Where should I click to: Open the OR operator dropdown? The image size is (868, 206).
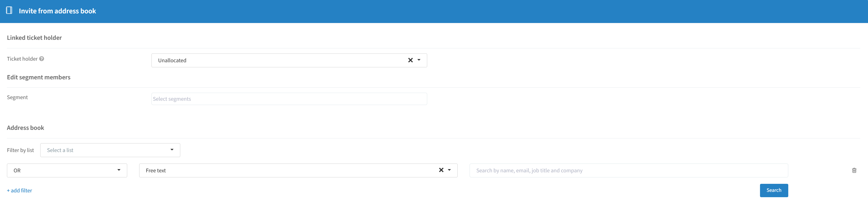tap(67, 170)
